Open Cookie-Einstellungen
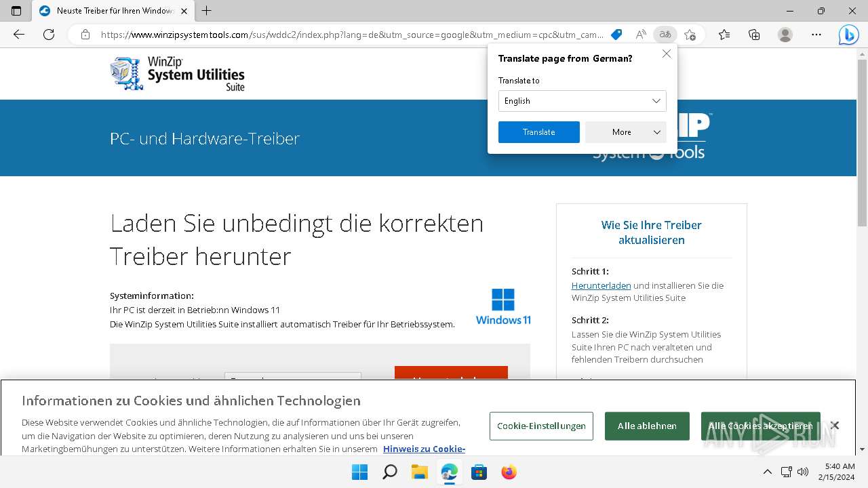This screenshot has height=488, width=868. point(541,426)
